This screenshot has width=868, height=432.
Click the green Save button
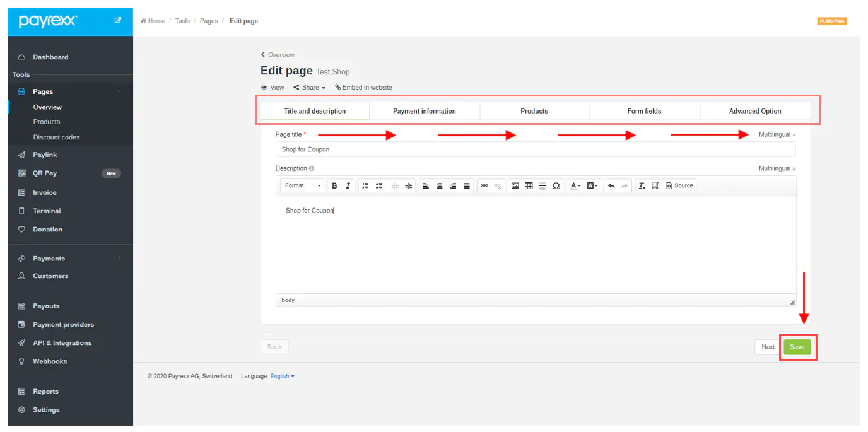797,347
